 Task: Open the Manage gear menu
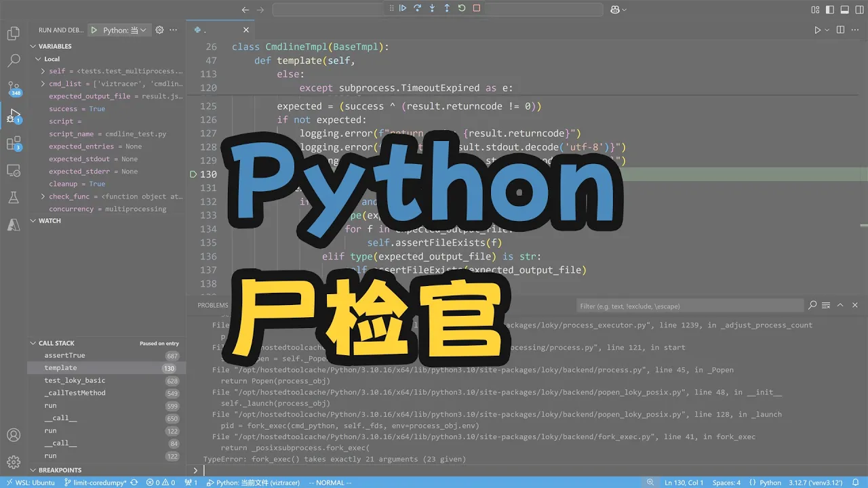[x=13, y=463]
